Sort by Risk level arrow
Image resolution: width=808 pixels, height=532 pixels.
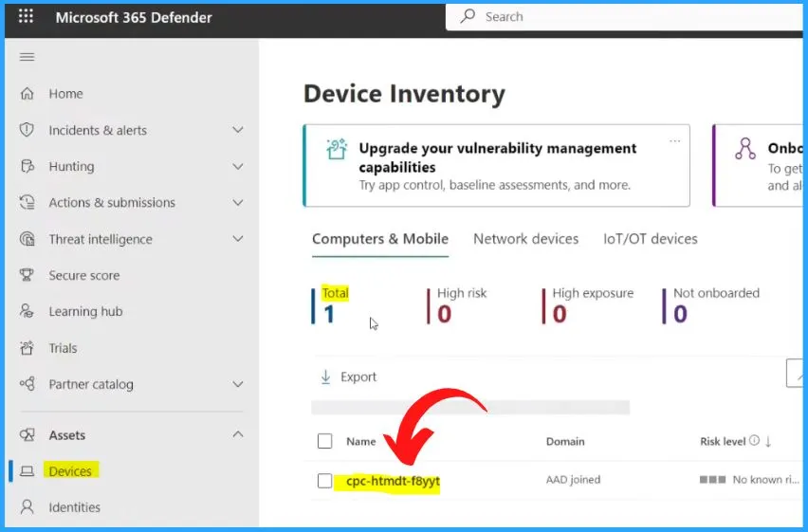pyautogui.click(x=768, y=441)
